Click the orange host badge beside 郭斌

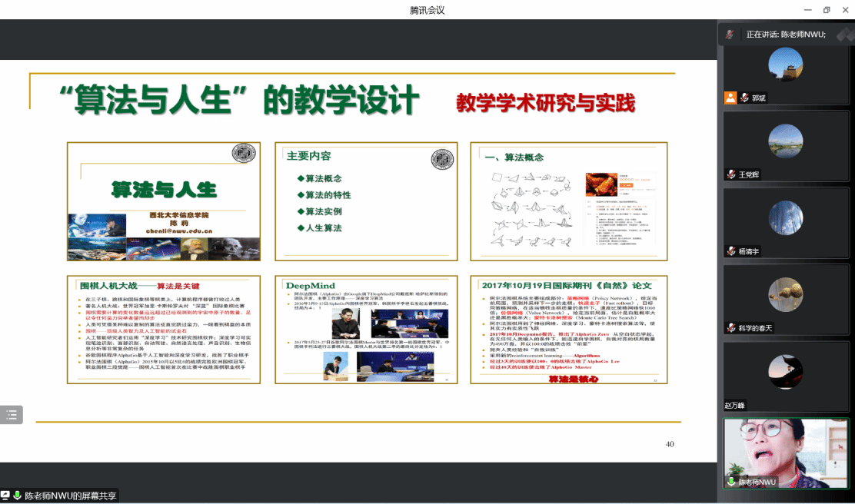click(x=730, y=98)
